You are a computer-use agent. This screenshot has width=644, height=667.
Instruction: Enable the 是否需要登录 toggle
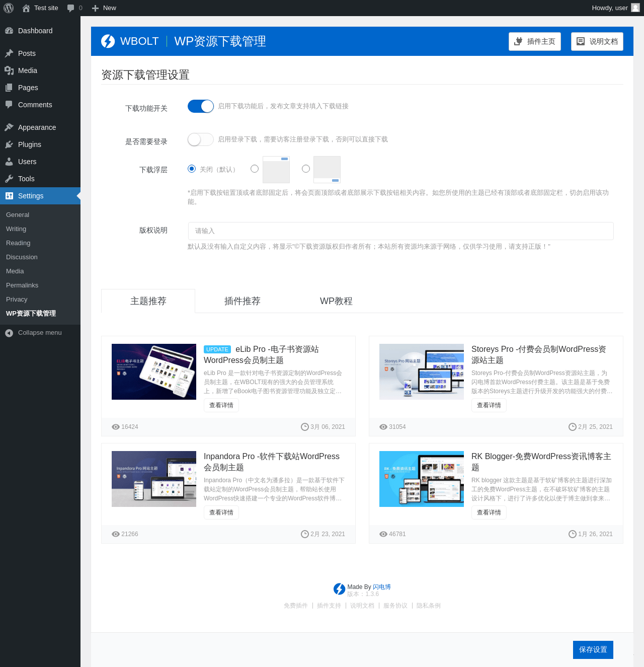pyautogui.click(x=201, y=139)
